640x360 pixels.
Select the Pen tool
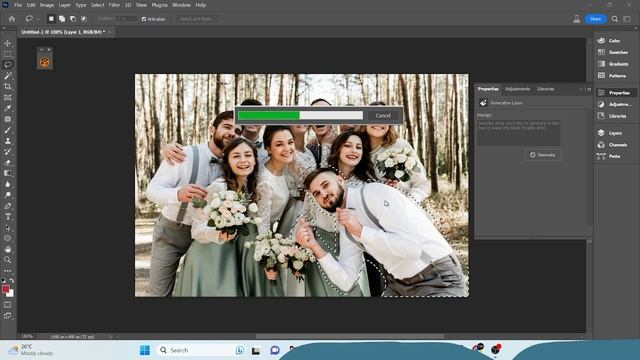pos(8,206)
